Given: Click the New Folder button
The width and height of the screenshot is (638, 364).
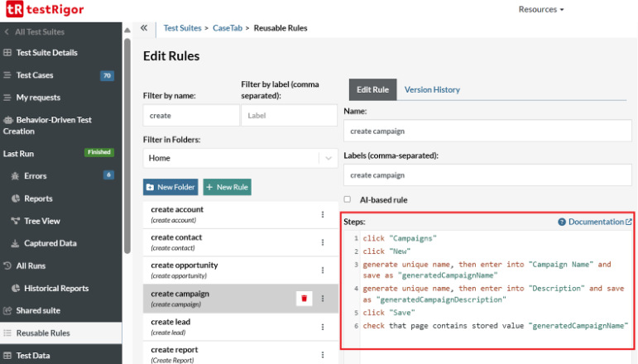Looking at the screenshot, I should click(170, 187).
